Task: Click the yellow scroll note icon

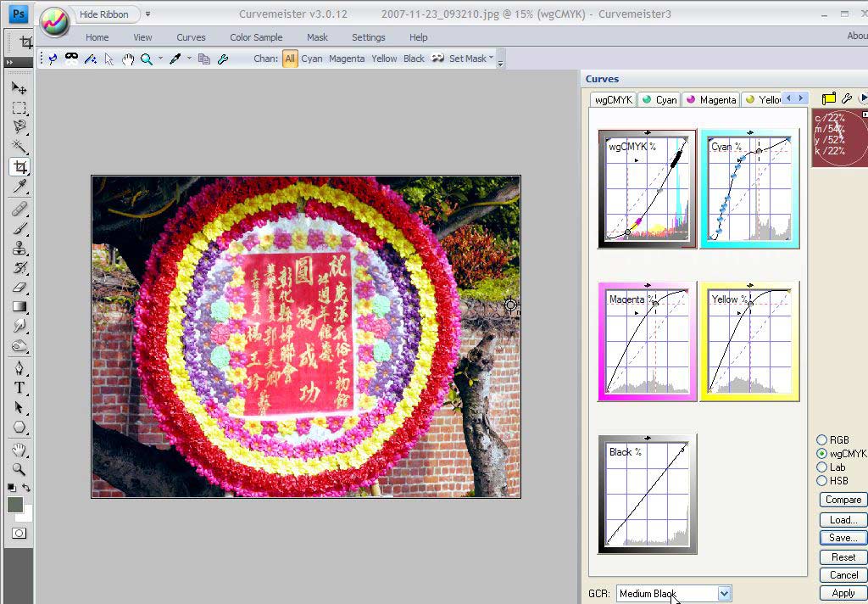Action: tap(828, 99)
